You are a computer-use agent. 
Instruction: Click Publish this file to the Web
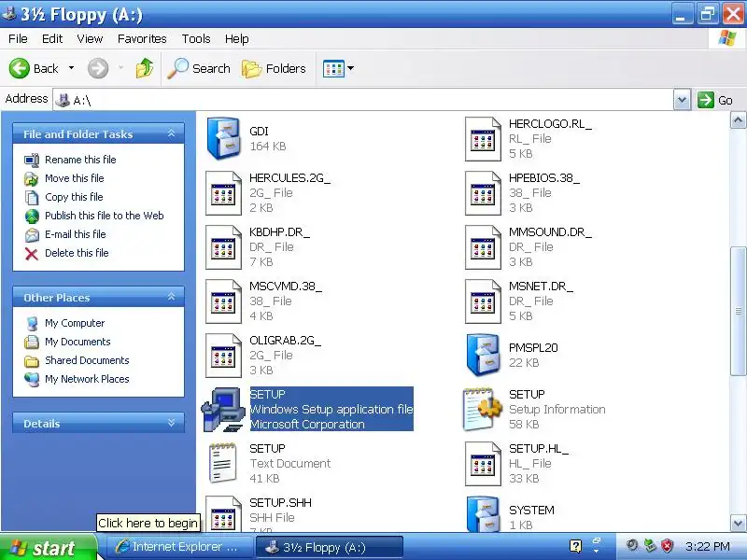[x=105, y=216]
